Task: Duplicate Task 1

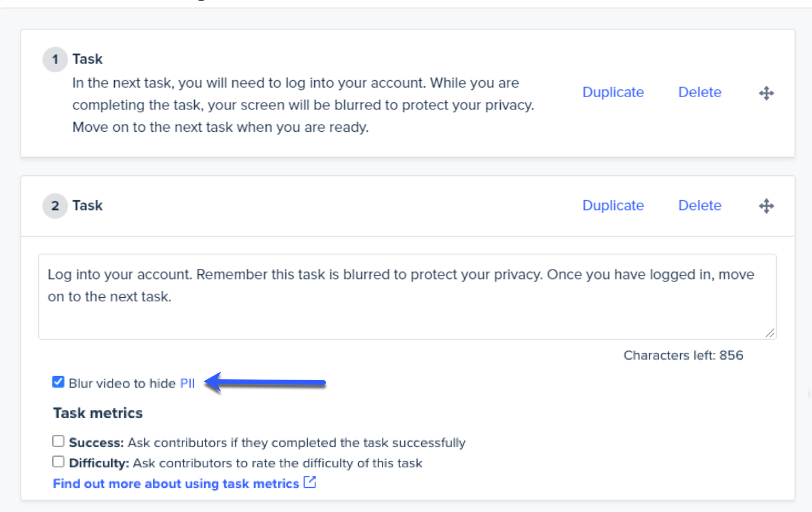Action: 613,92
